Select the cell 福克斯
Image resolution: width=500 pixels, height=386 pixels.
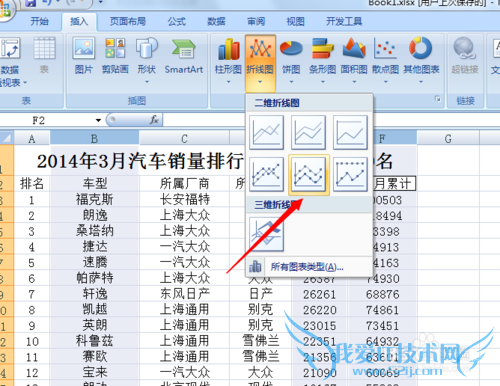tap(95, 200)
